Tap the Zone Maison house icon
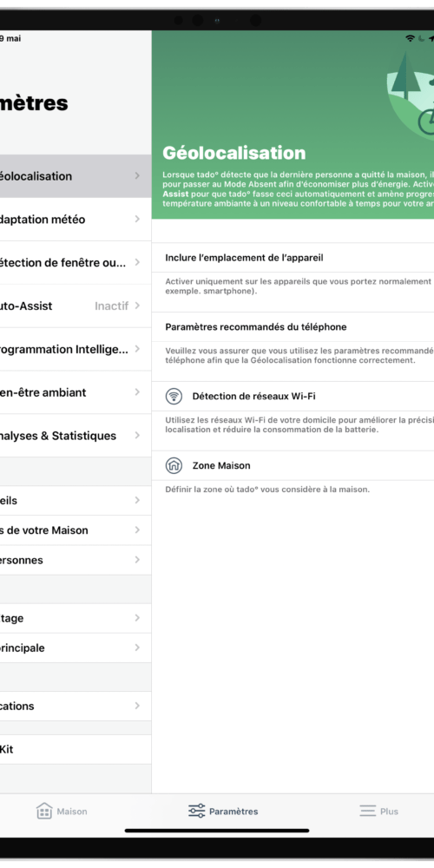This screenshot has width=434, height=868. [x=174, y=465]
